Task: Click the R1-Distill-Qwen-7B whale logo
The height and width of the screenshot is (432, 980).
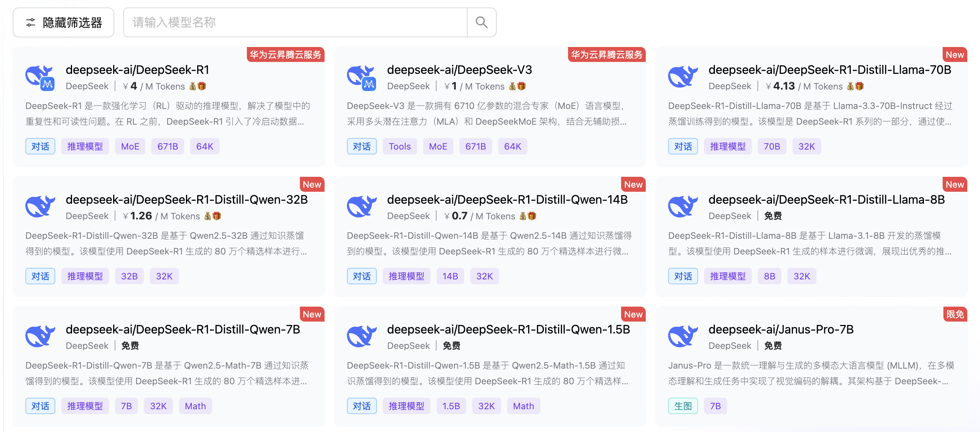Action: click(x=40, y=336)
